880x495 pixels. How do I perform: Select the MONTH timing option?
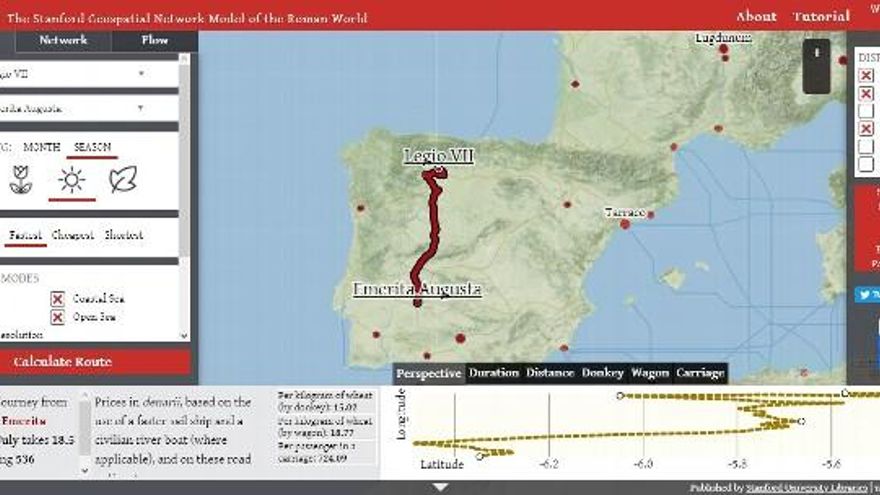pos(42,147)
